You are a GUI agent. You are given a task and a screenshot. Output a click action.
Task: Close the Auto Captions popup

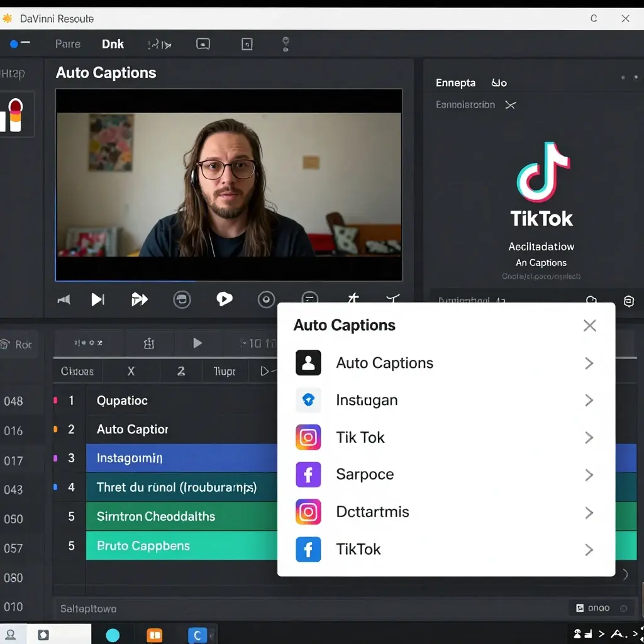click(x=589, y=325)
